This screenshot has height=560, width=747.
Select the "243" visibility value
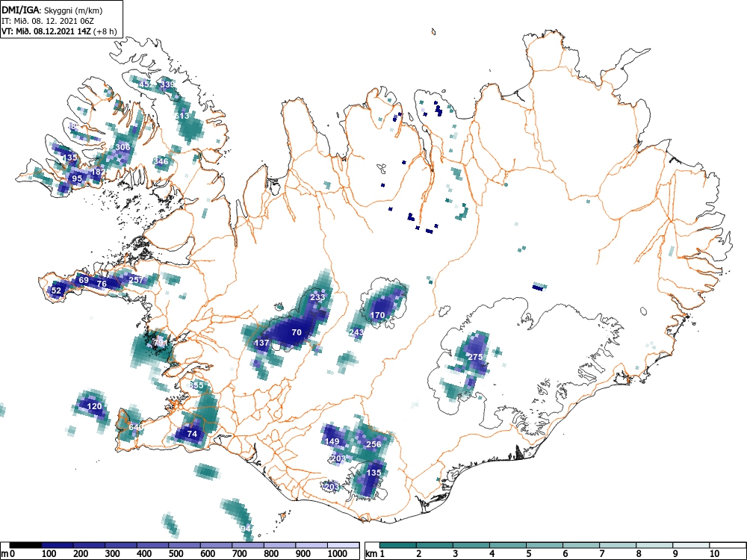tap(356, 332)
